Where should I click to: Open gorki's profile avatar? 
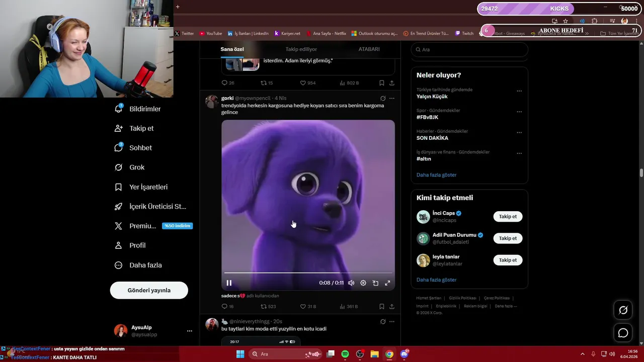click(x=212, y=101)
